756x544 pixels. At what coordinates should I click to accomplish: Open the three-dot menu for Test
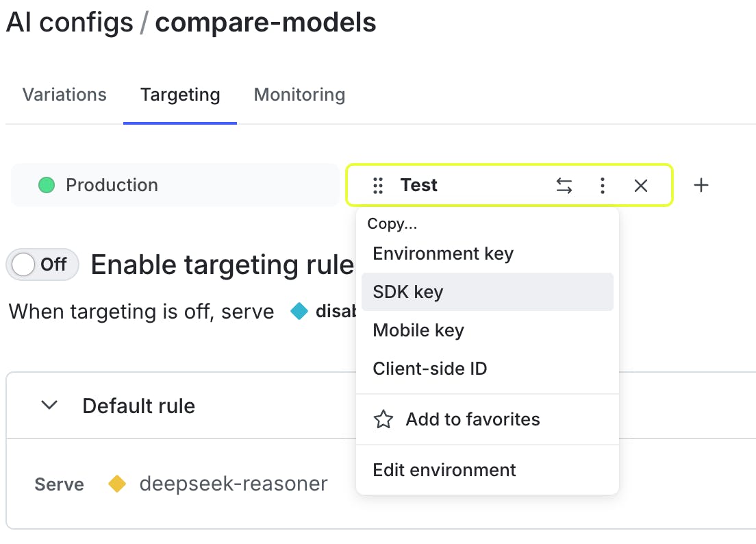[x=602, y=186]
